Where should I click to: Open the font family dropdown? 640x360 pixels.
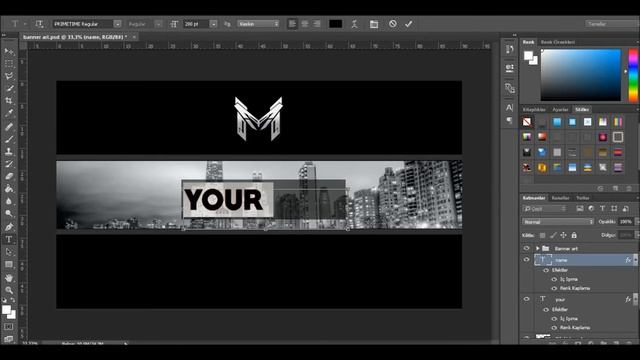[118, 24]
